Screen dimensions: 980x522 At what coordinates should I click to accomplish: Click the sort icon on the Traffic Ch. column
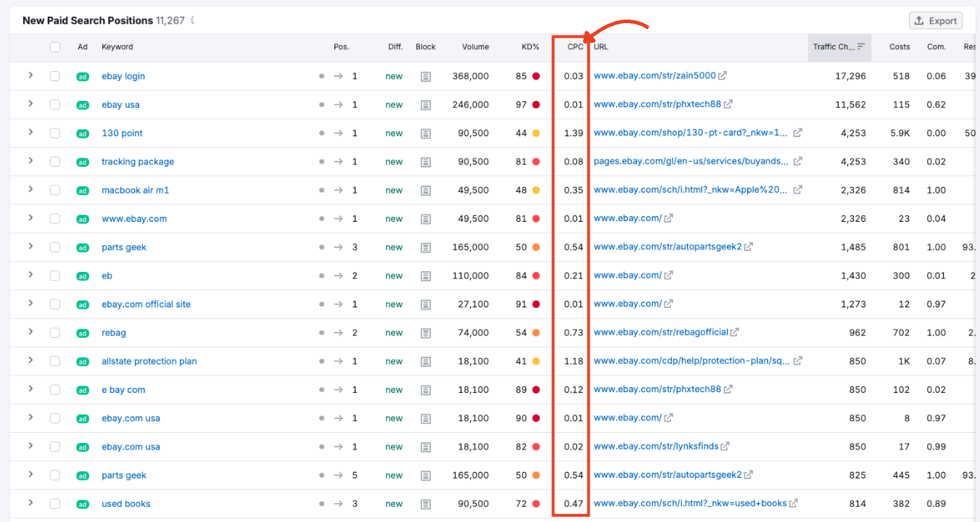coord(862,46)
